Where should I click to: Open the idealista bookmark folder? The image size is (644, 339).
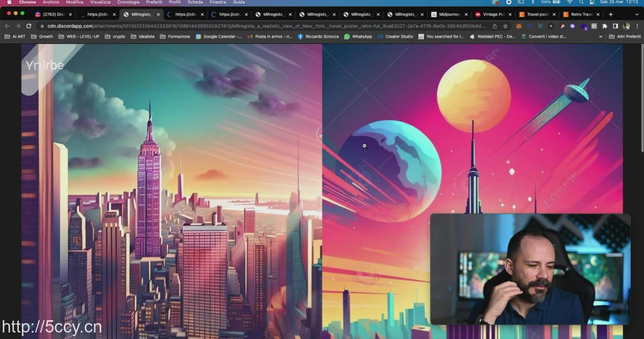tap(142, 37)
